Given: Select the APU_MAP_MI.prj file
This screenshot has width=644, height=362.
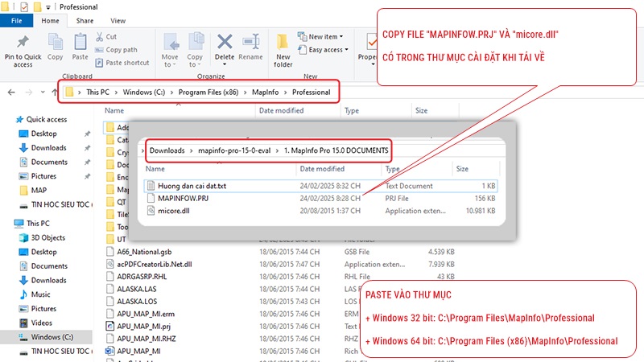Looking at the screenshot, I should click(x=144, y=326).
